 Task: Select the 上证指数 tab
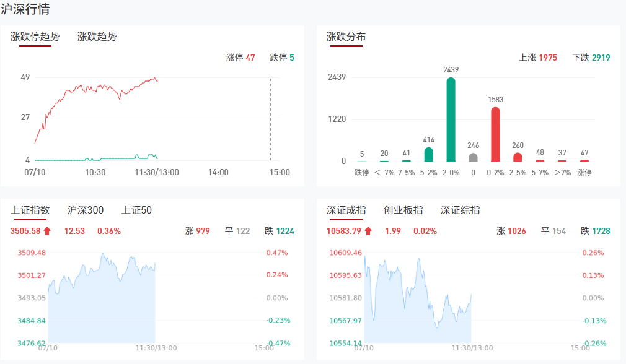pyautogui.click(x=30, y=210)
